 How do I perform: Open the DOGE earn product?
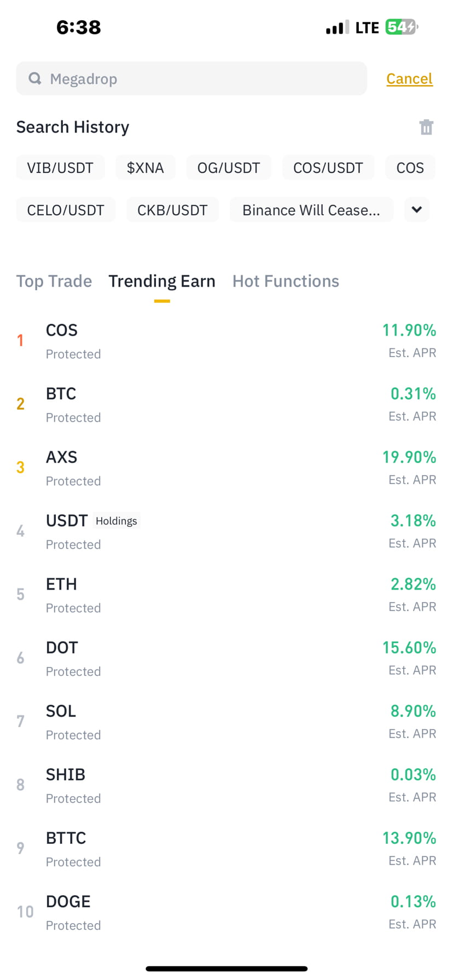226,912
